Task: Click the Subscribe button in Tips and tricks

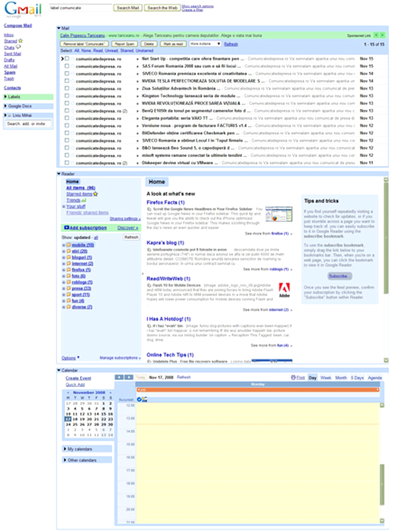Action: [x=340, y=276]
